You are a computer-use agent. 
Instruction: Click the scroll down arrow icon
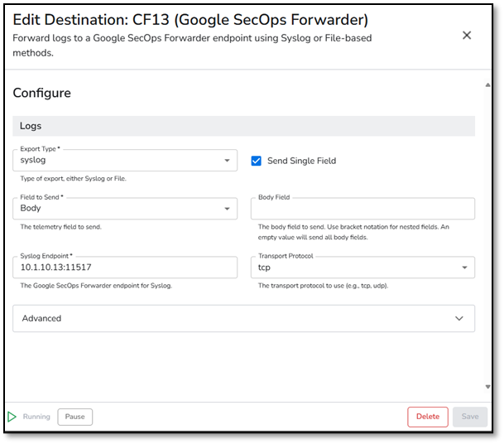[487, 387]
